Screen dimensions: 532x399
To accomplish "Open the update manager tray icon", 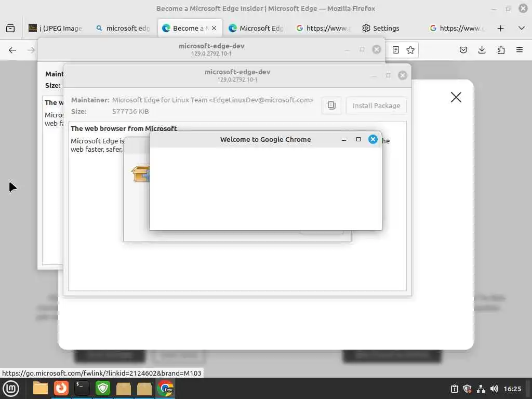I will (x=454, y=389).
